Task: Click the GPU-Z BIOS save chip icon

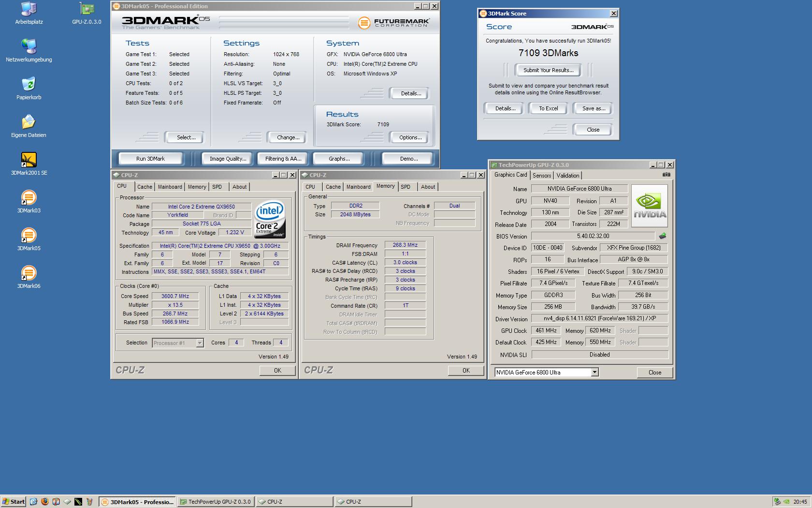Action: click(x=663, y=236)
